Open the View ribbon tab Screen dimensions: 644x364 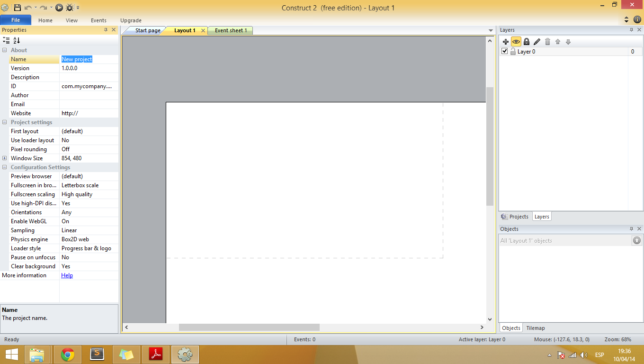coord(72,20)
